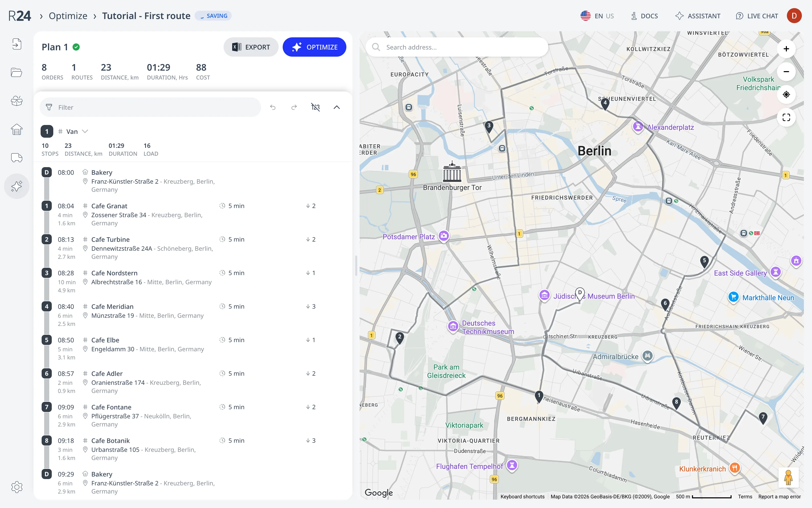This screenshot has height=508, width=812.
Task: Open the user avatar D
Action: [794, 16]
